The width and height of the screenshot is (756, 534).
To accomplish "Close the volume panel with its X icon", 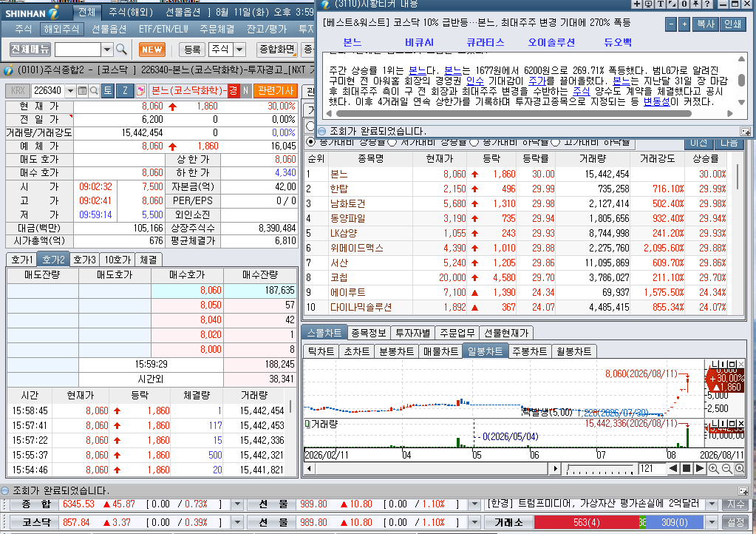I will pos(740,424).
